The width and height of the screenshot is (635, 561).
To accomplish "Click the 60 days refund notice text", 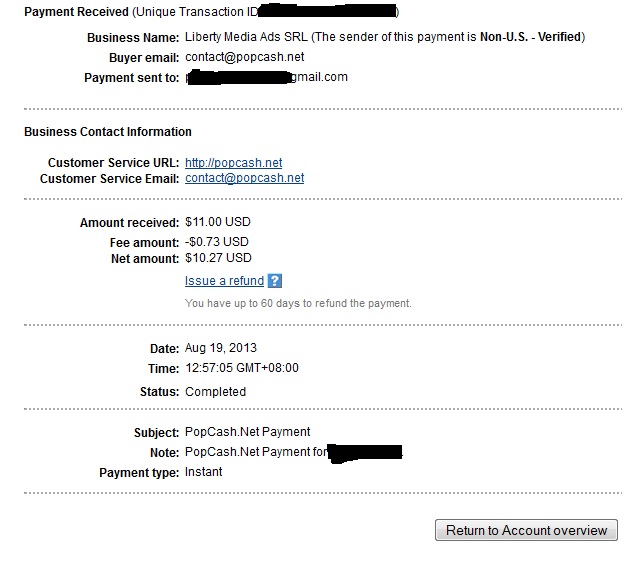I will coord(298,303).
